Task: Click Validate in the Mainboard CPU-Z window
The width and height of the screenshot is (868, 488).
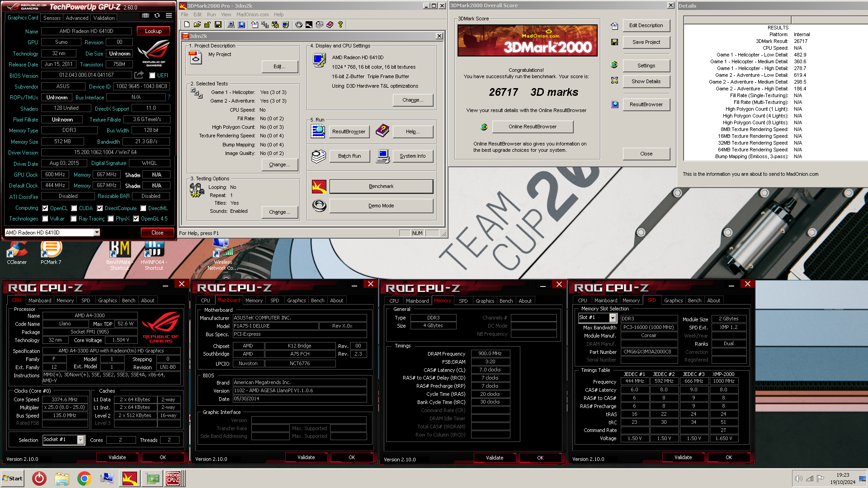Action: [x=306, y=457]
